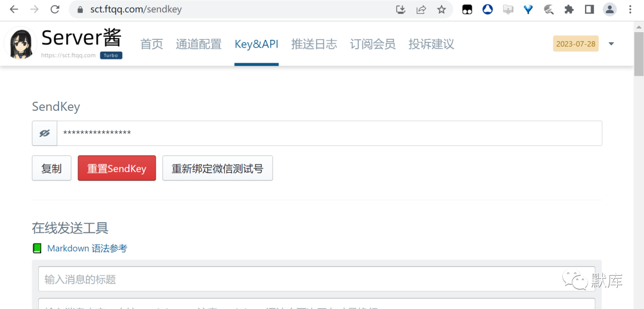
Task: Click the browser address bar URL
Action: pos(136,10)
